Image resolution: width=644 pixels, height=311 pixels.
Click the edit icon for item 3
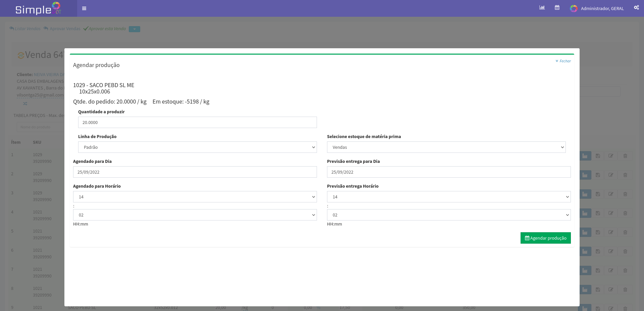tap(611, 194)
